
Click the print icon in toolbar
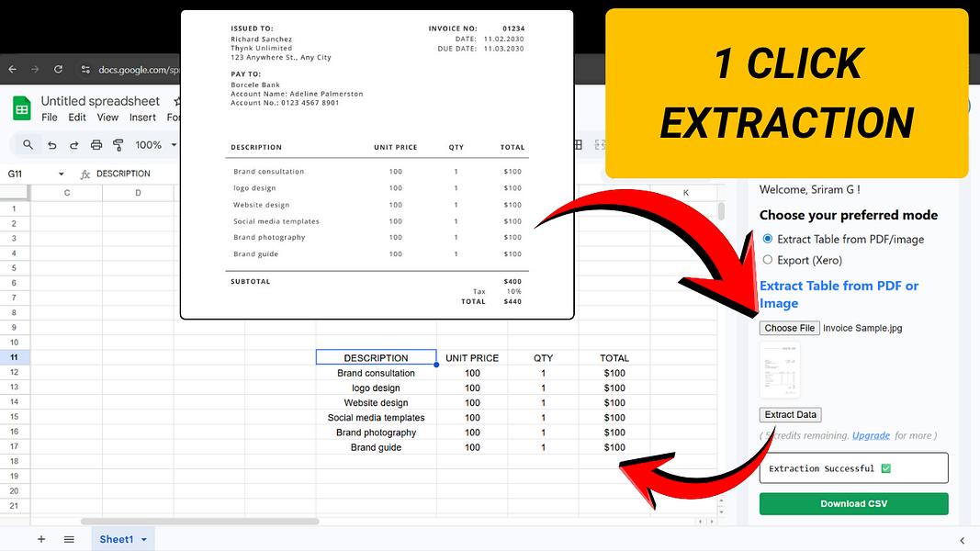click(96, 145)
